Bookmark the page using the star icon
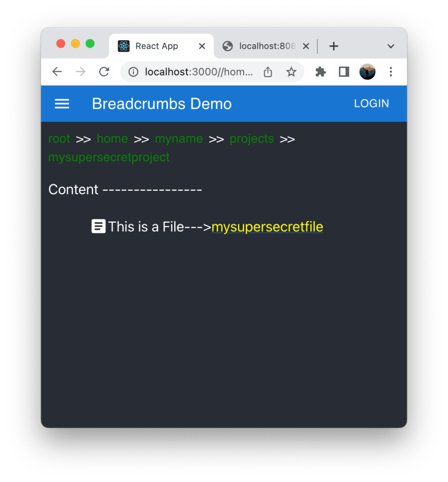The width and height of the screenshot is (448, 482). tap(291, 72)
